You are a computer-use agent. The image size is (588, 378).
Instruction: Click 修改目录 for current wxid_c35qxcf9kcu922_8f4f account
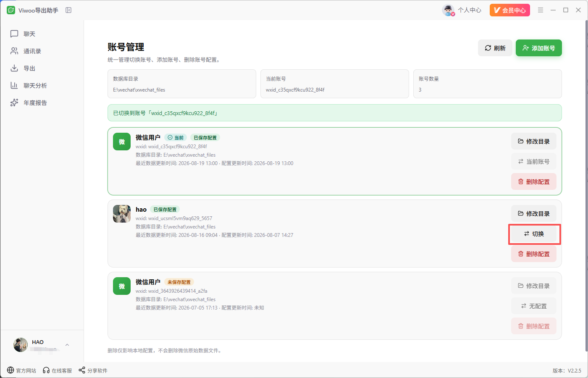pyautogui.click(x=534, y=141)
